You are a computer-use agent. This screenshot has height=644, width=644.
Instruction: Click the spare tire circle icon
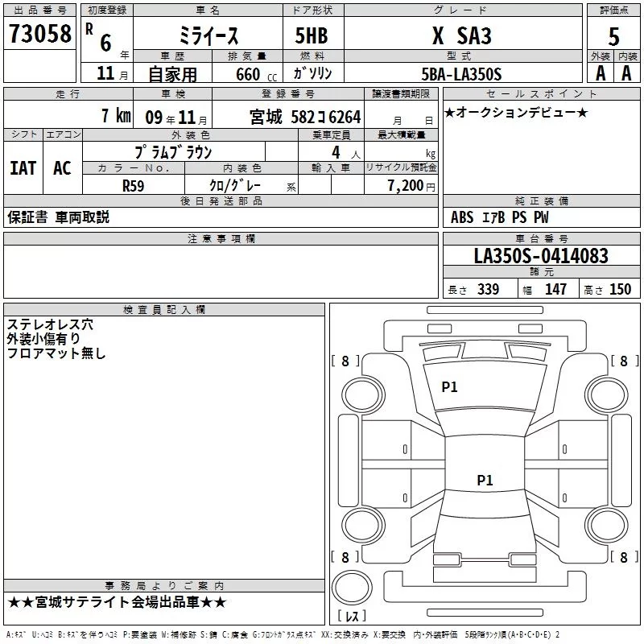[352, 587]
